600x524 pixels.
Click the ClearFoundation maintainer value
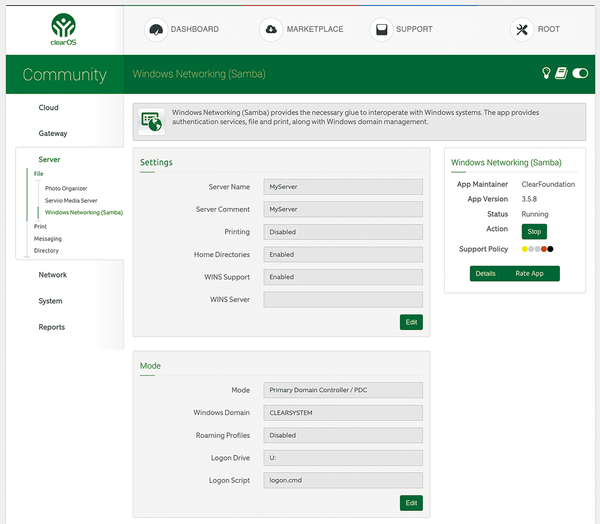[548, 184]
